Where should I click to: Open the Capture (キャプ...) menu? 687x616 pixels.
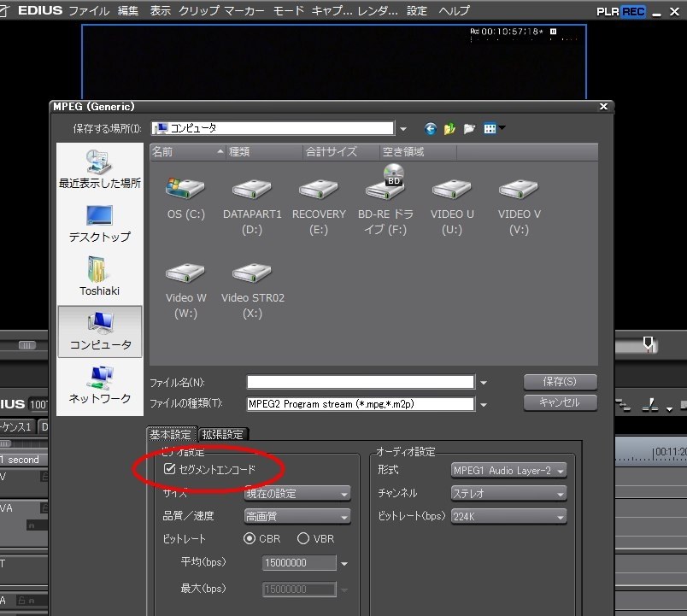332,10
